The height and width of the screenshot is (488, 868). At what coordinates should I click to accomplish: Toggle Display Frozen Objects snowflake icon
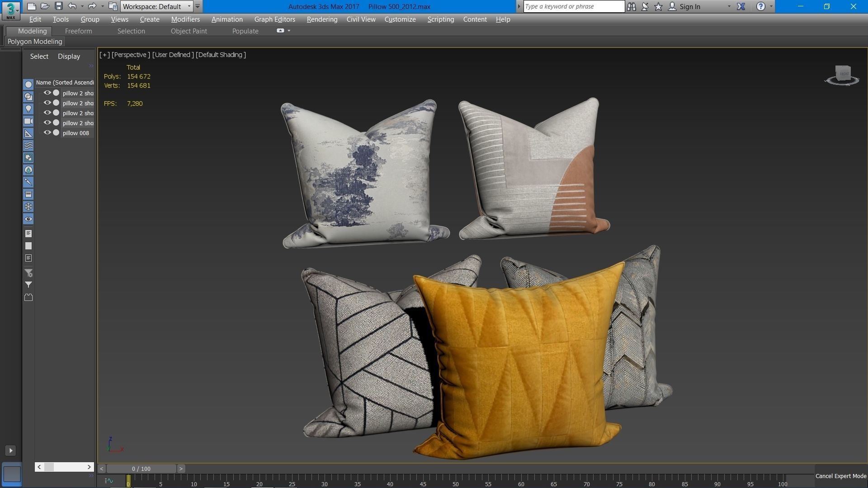point(28,206)
